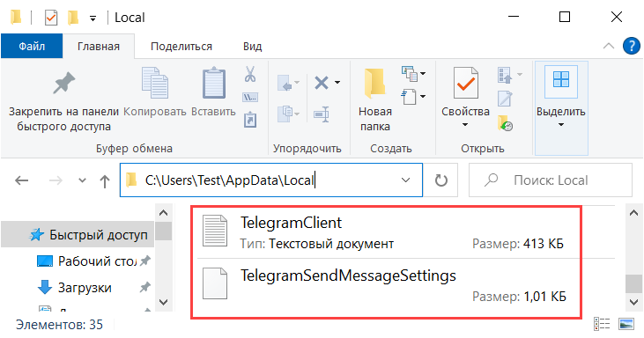Click the Up one level arrow
Viewport: 644px width, 338px height.
(x=105, y=181)
